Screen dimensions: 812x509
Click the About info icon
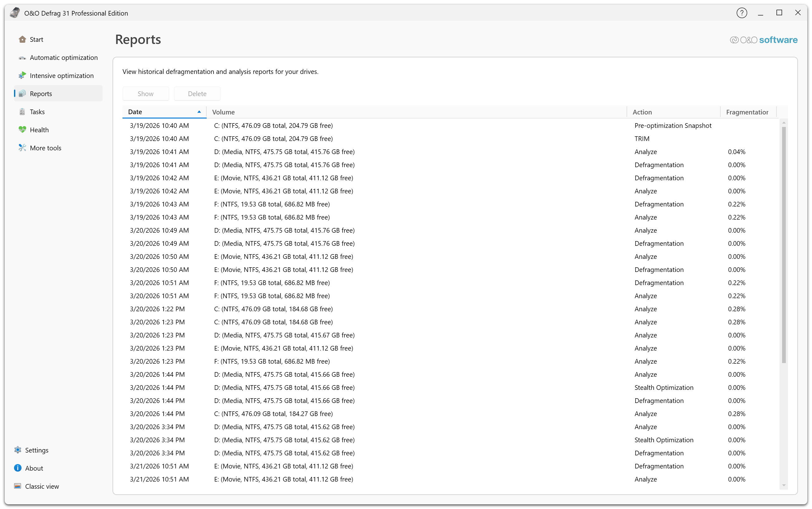(17, 468)
